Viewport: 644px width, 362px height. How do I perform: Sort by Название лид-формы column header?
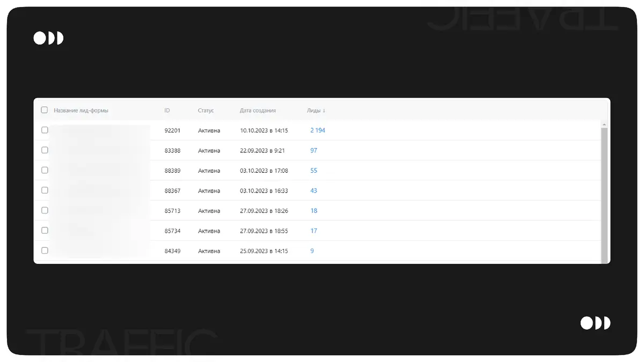click(81, 110)
